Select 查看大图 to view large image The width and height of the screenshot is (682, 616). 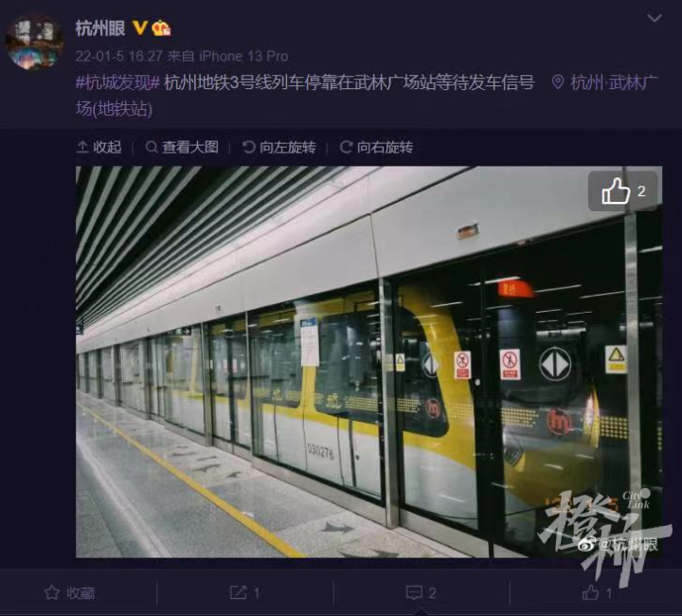point(182,148)
